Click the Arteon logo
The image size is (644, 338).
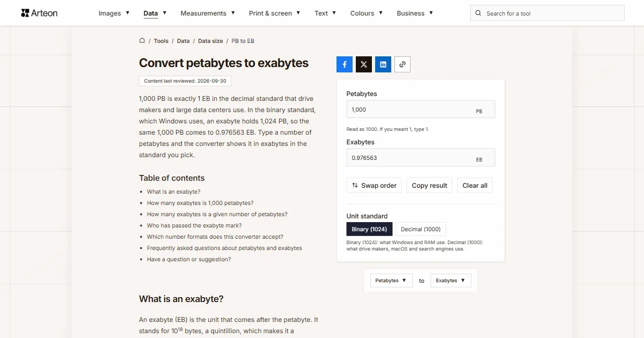coord(39,13)
